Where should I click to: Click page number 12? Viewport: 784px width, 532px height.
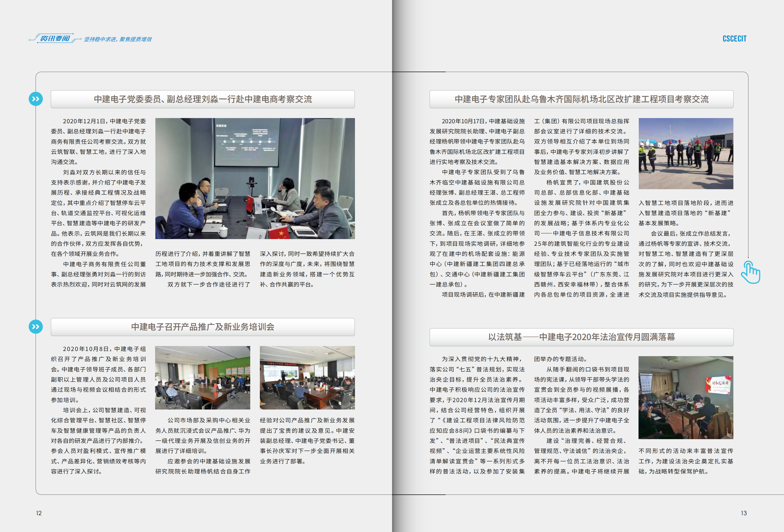pyautogui.click(x=39, y=513)
